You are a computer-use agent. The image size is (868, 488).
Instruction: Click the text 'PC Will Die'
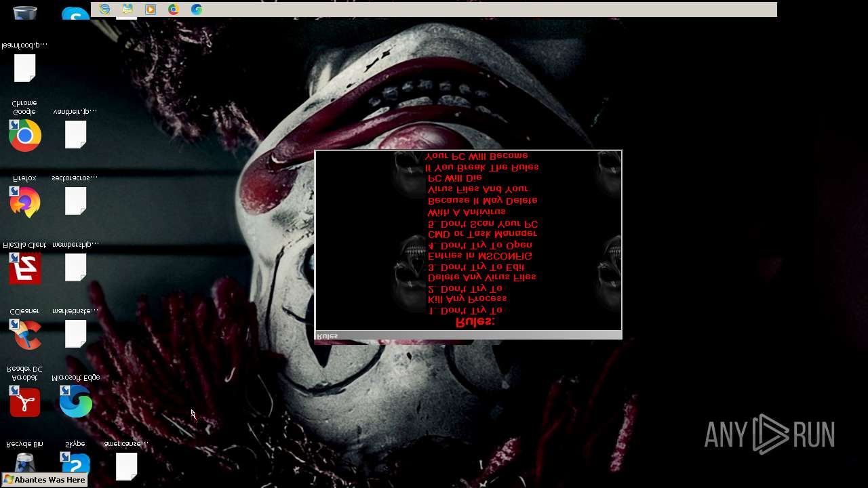pyautogui.click(x=455, y=178)
